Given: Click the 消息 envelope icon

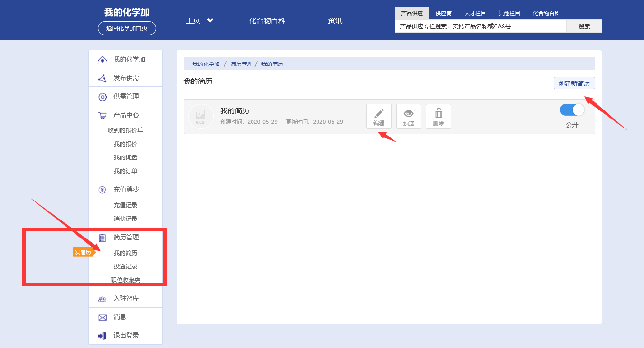Looking at the screenshot, I should (103, 317).
